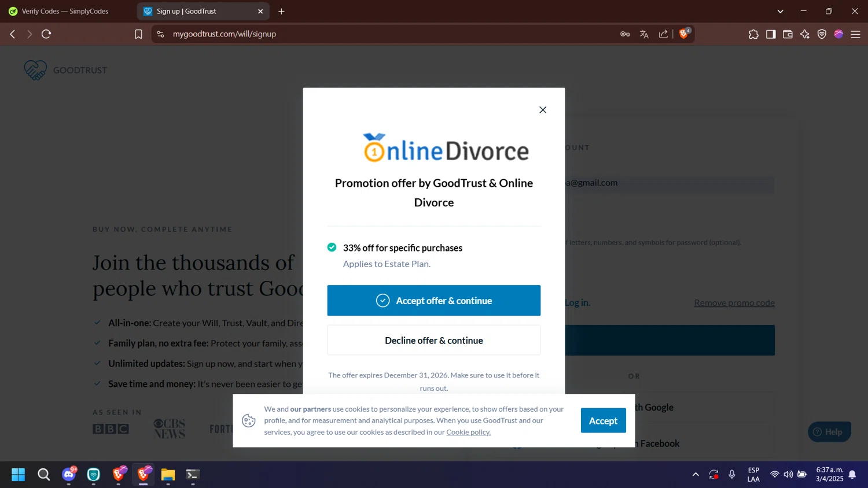Open the 'our partners' cookie link
Screen dimensions: 868x488
coord(311,409)
